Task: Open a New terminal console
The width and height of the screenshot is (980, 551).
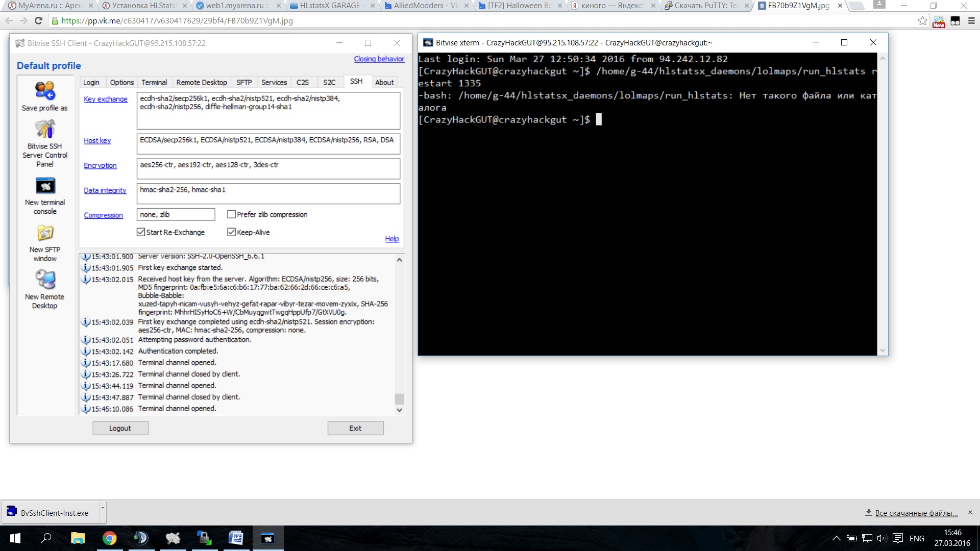Action: (x=45, y=186)
